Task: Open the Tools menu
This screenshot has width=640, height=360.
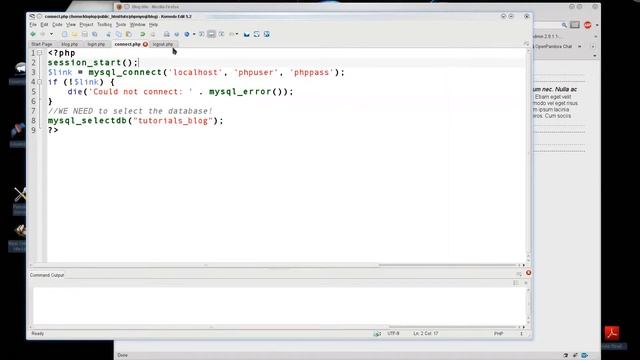Action: [121, 24]
